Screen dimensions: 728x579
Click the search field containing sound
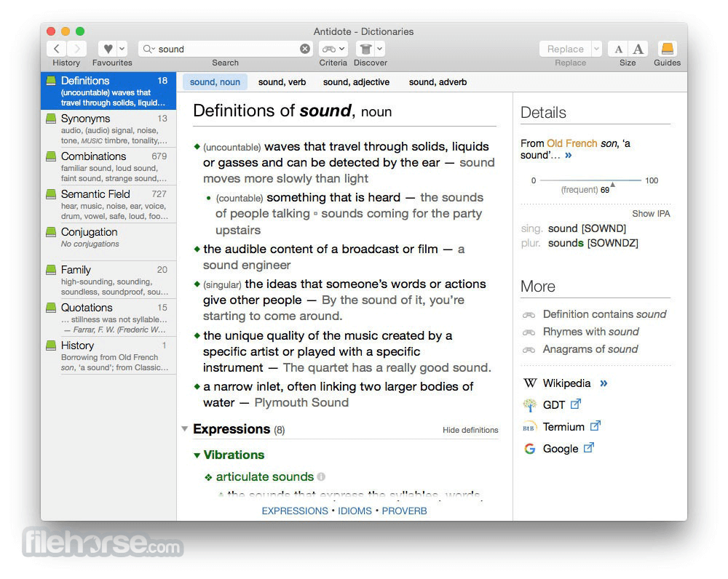click(225, 49)
